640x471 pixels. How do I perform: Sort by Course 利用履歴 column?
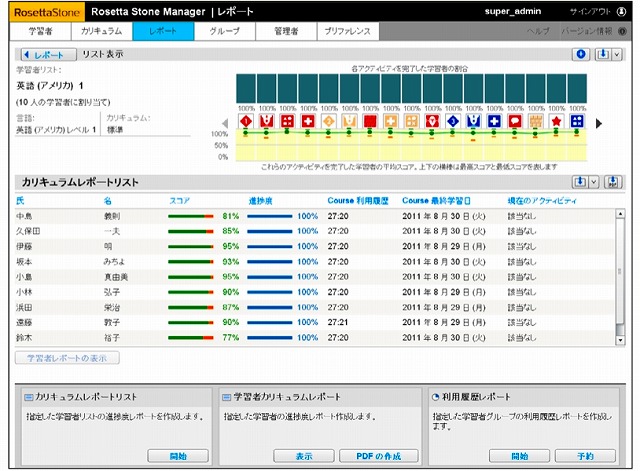click(358, 200)
